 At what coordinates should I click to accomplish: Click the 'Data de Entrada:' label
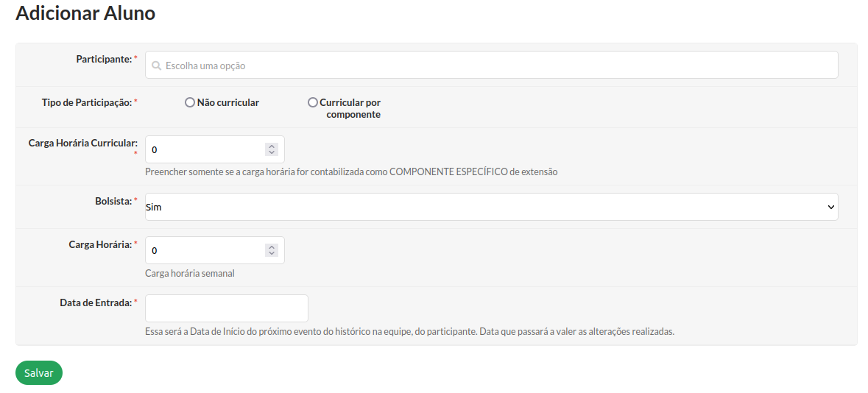coord(96,302)
